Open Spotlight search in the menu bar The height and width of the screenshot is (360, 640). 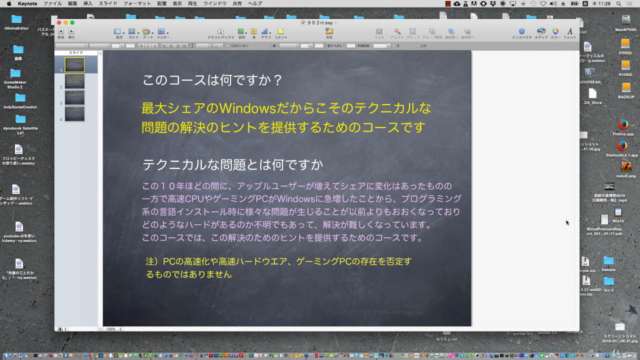click(x=619, y=4)
